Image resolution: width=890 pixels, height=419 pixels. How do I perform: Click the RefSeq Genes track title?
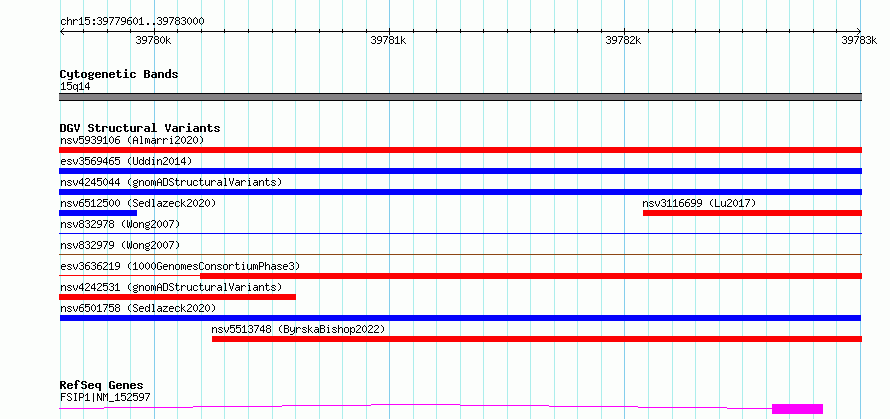pyautogui.click(x=101, y=386)
